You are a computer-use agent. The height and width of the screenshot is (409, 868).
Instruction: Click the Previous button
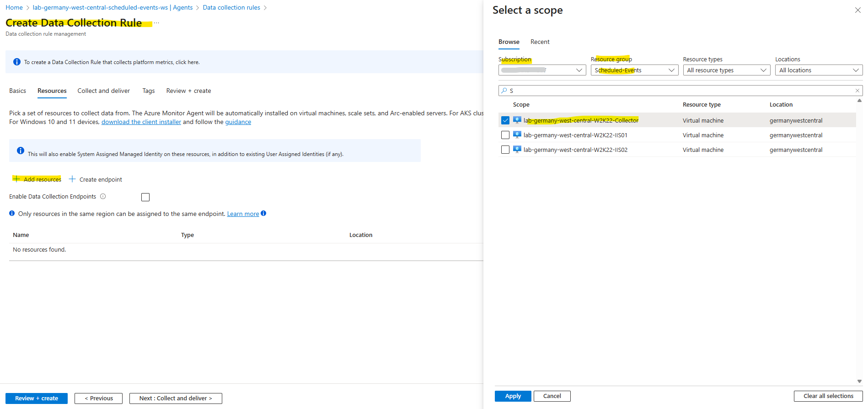coord(99,398)
